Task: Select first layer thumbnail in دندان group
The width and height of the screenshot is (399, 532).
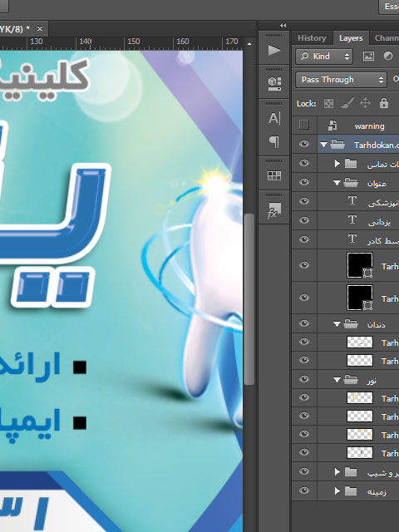Action: click(x=360, y=342)
